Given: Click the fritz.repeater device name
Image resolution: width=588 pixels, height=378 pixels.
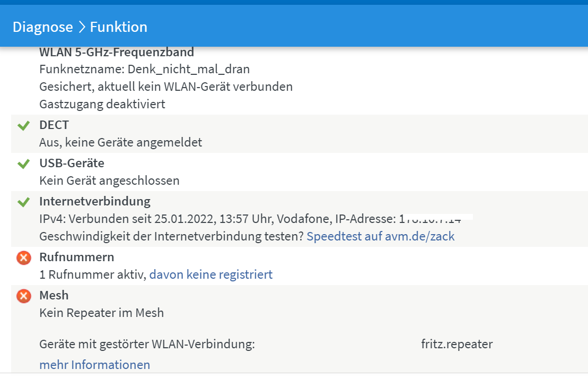Looking at the screenshot, I should [457, 344].
